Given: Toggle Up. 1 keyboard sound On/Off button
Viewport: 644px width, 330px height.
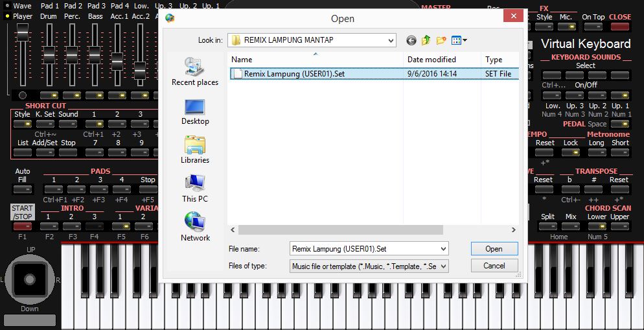Looking at the screenshot, I should 620,95.
